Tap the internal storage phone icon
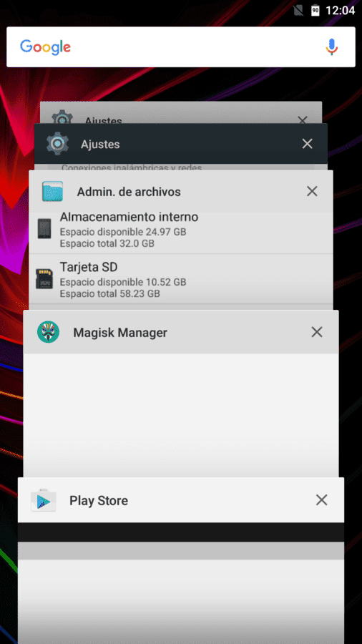 tap(44, 229)
